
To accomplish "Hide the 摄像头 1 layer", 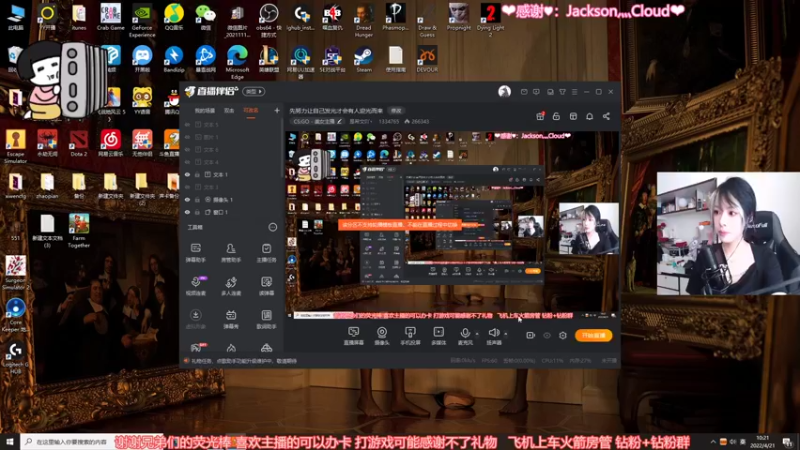I will point(187,199).
